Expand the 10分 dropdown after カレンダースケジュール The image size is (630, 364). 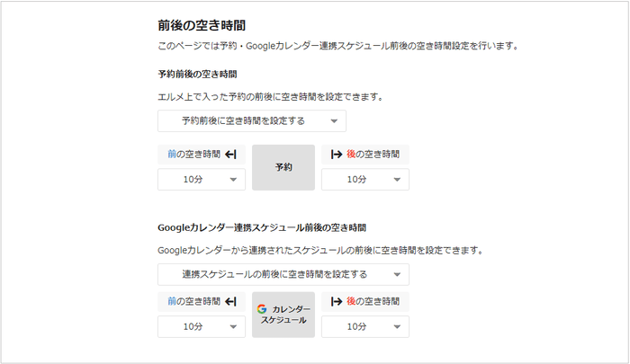pos(364,327)
